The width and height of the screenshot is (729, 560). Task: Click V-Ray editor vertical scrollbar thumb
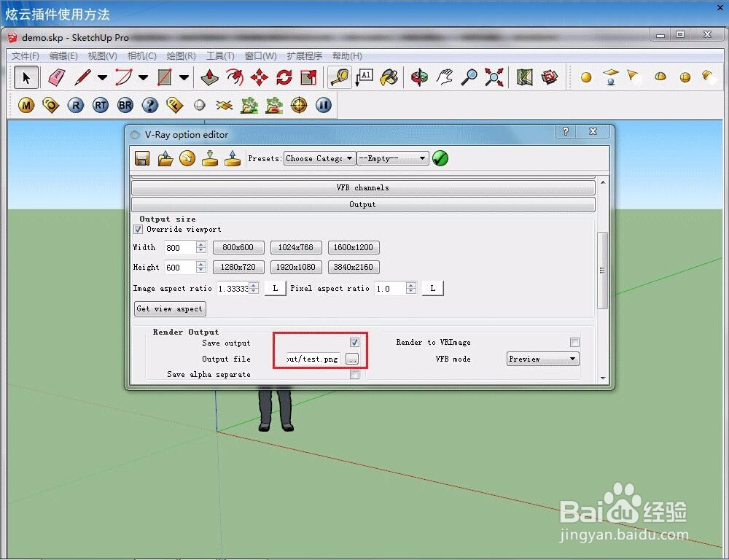click(603, 270)
